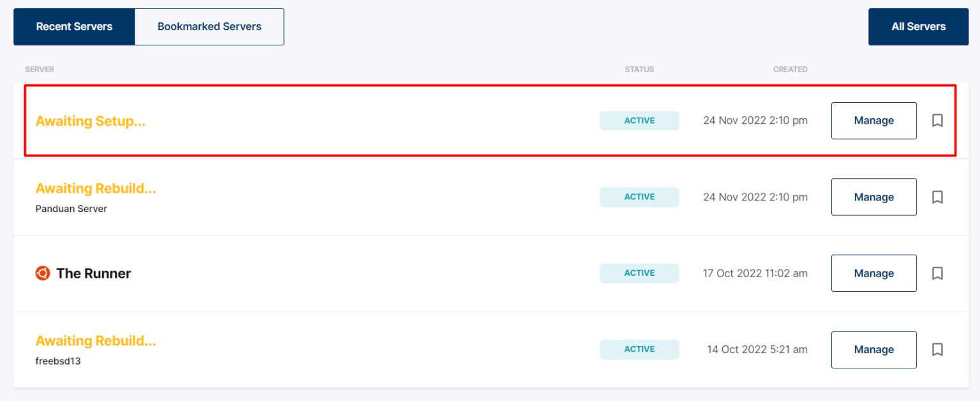Click the ACTIVE status badge for Panduan Server
Screen dimensions: 980x401
[639, 197]
